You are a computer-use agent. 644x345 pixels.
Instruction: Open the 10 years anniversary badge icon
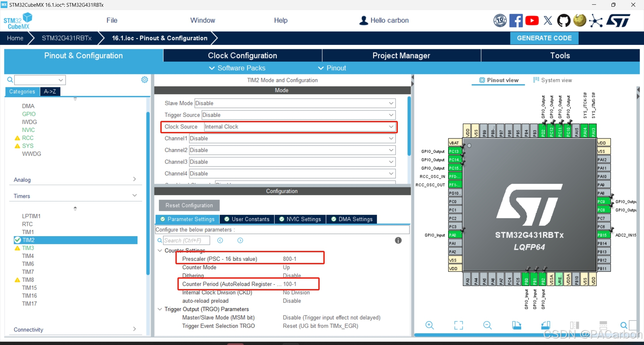coord(500,21)
